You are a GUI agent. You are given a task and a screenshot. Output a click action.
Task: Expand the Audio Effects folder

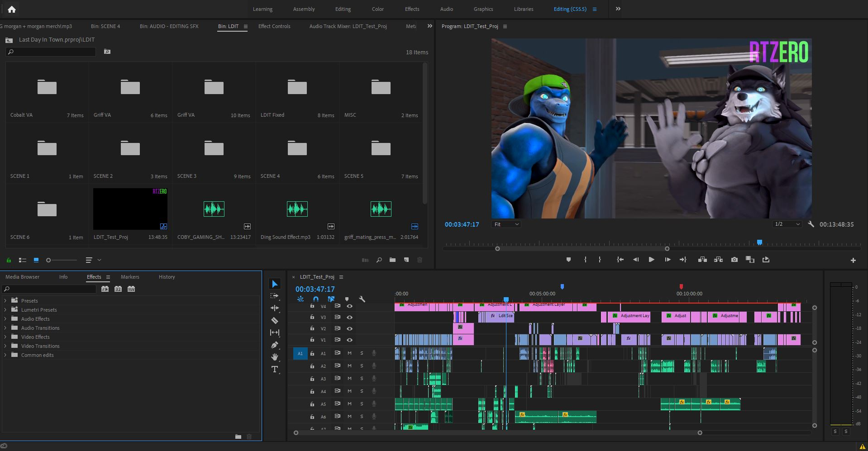pyautogui.click(x=5, y=318)
